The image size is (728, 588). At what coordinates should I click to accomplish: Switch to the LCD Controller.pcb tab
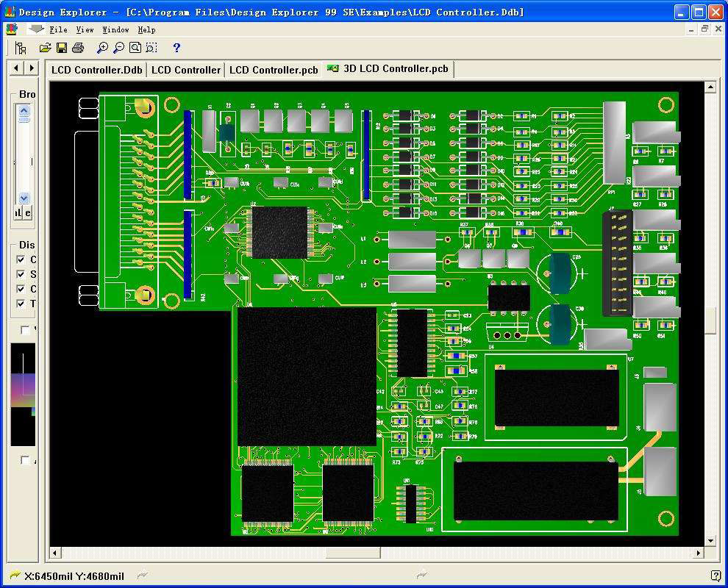coord(273,69)
